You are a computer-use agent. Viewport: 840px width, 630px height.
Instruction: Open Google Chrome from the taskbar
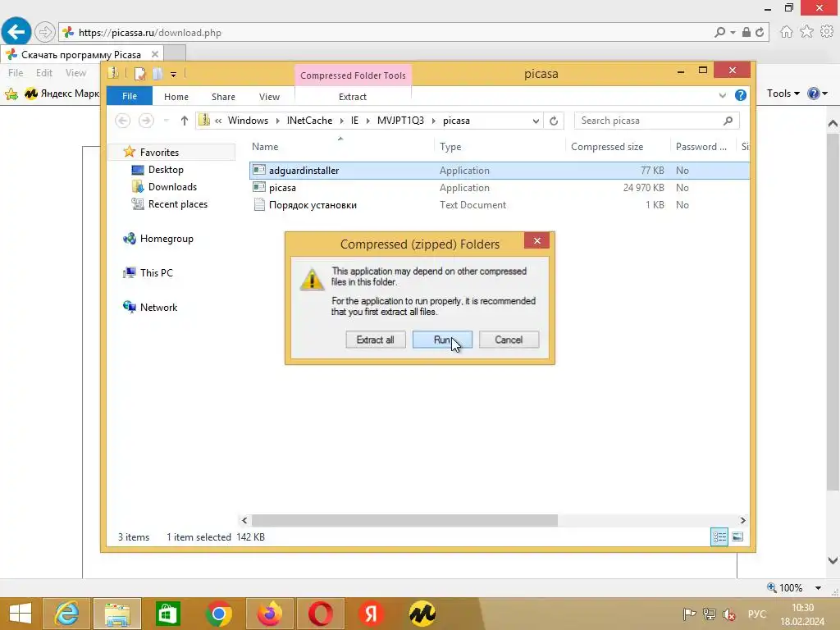coord(218,614)
